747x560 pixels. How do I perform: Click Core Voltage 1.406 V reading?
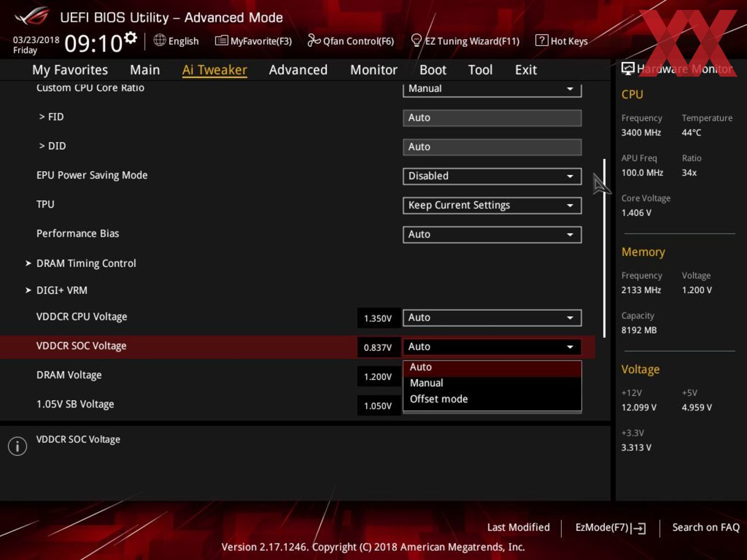(636, 212)
